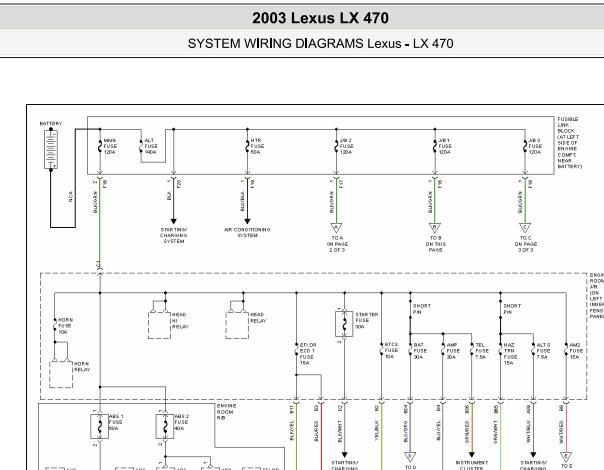Viewport: 604px width, 470px height.
Task: Click the J/B 3 FUSE 120A label
Action: tap(535, 146)
